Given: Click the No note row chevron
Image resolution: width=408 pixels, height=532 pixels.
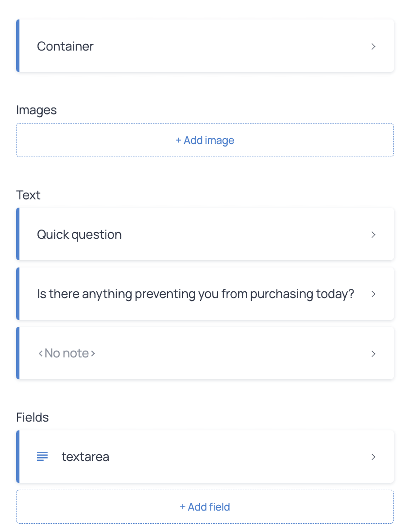Looking at the screenshot, I should pyautogui.click(x=373, y=354).
